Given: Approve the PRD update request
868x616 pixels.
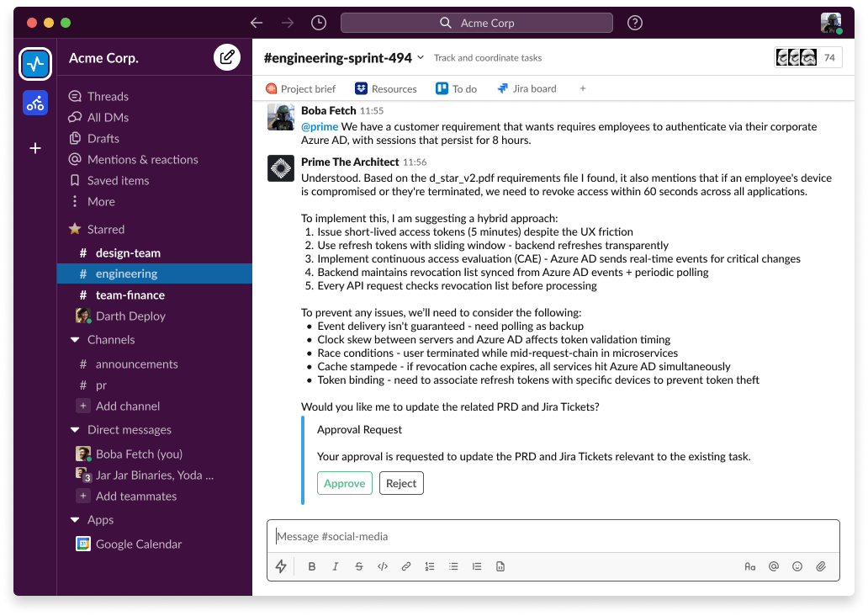Looking at the screenshot, I should click(344, 483).
